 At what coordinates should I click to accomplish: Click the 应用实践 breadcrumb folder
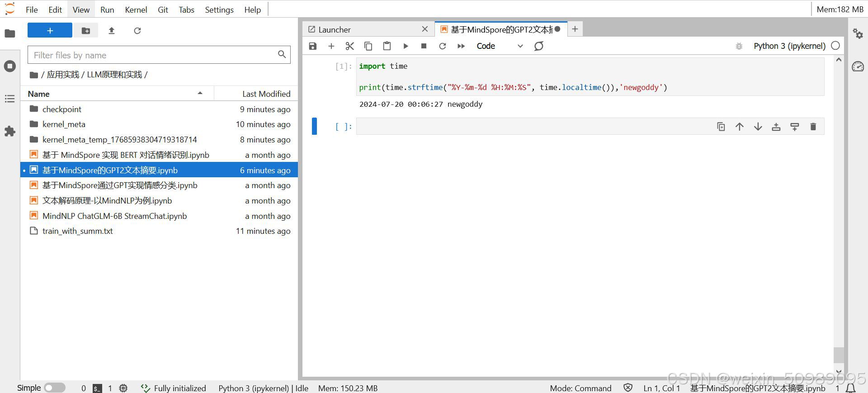pyautogui.click(x=63, y=75)
